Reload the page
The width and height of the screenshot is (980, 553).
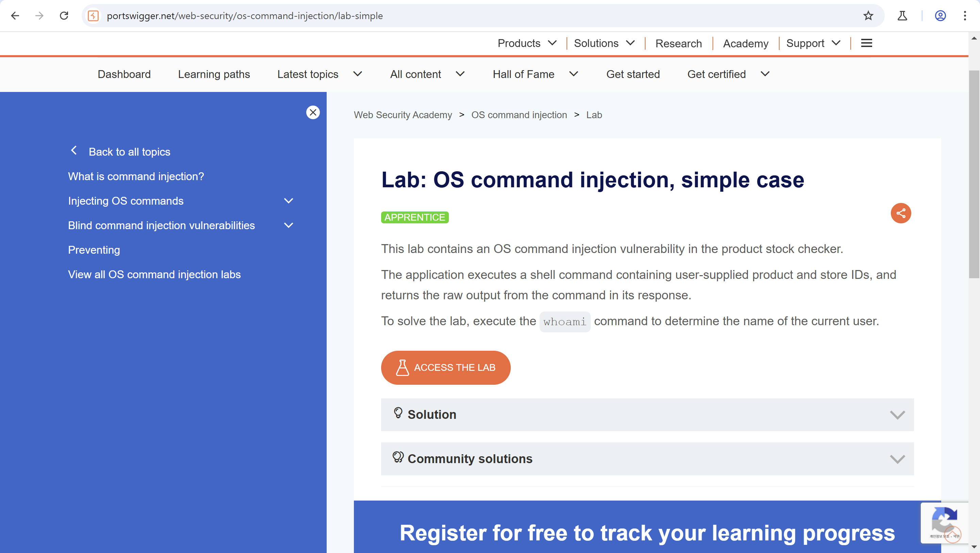(x=64, y=16)
